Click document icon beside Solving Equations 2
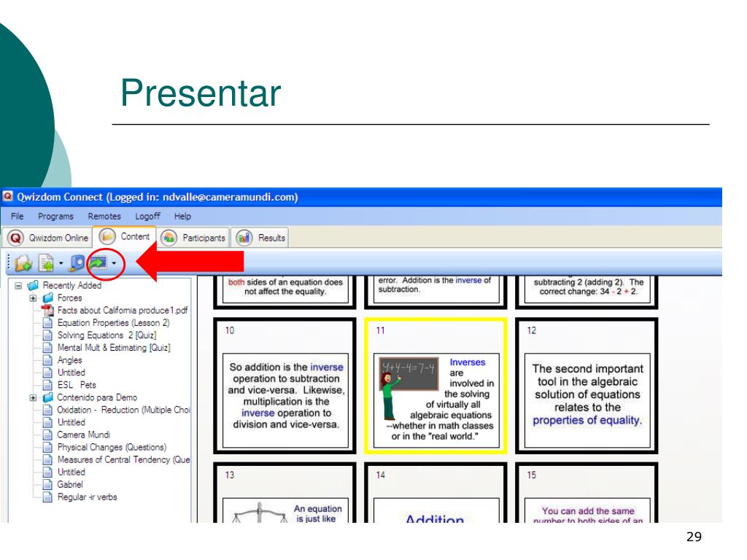This screenshot has height=560, width=747. click(x=47, y=335)
